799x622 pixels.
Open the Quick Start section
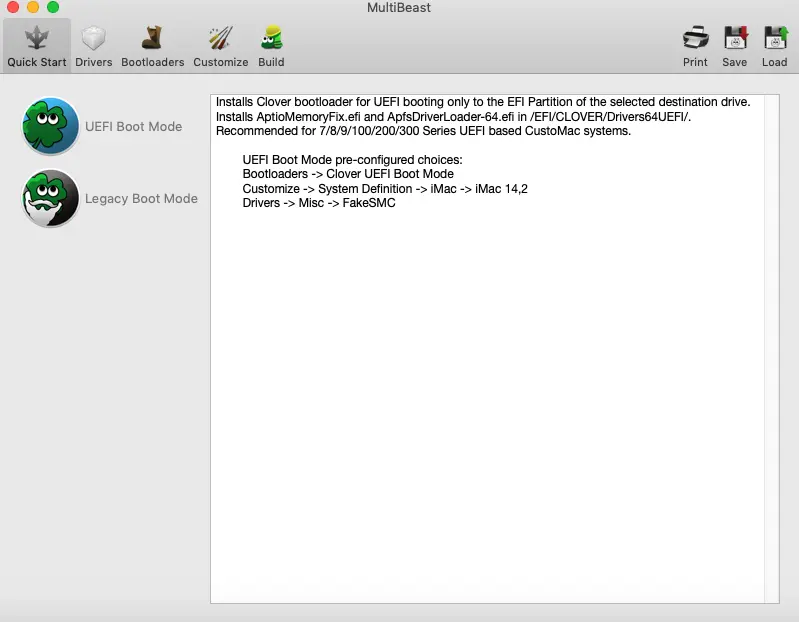[37, 46]
